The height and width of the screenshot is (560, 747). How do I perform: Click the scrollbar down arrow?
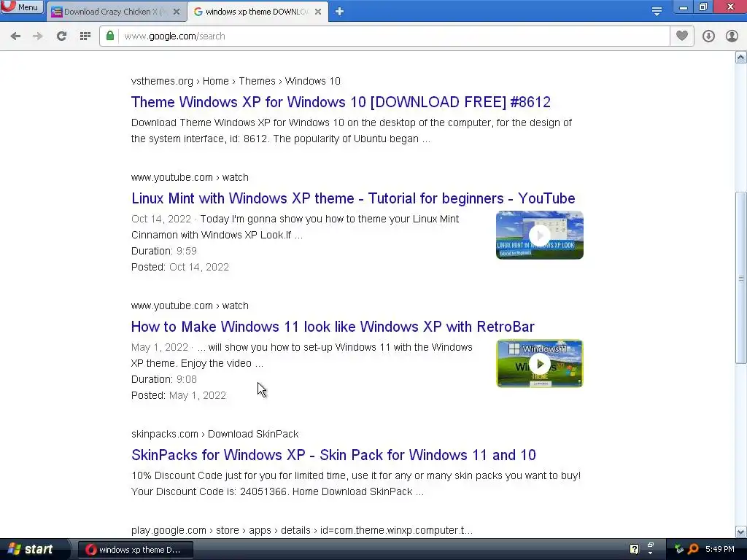[x=741, y=532]
